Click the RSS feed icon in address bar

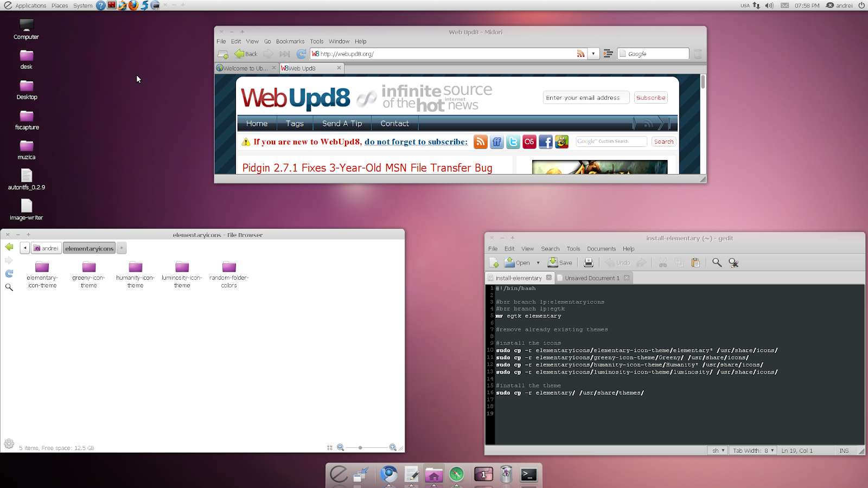click(x=580, y=54)
